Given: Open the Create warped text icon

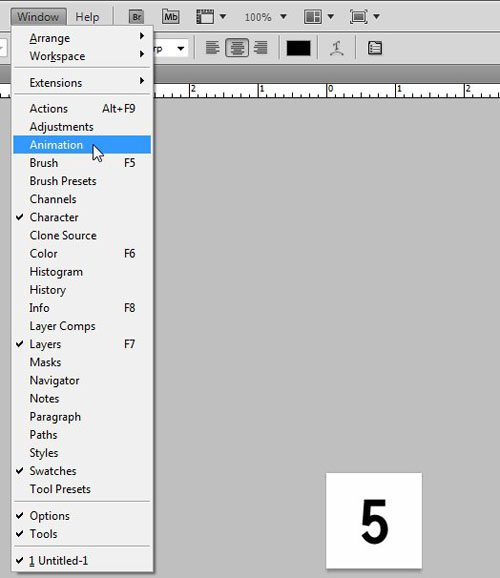Looking at the screenshot, I should pyautogui.click(x=337, y=48).
